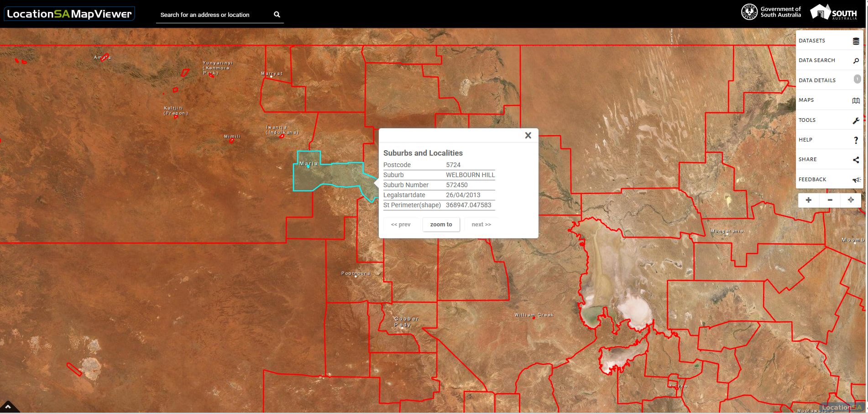Expand the search by clicking the search magnifier
868x414 pixels.
pos(277,14)
